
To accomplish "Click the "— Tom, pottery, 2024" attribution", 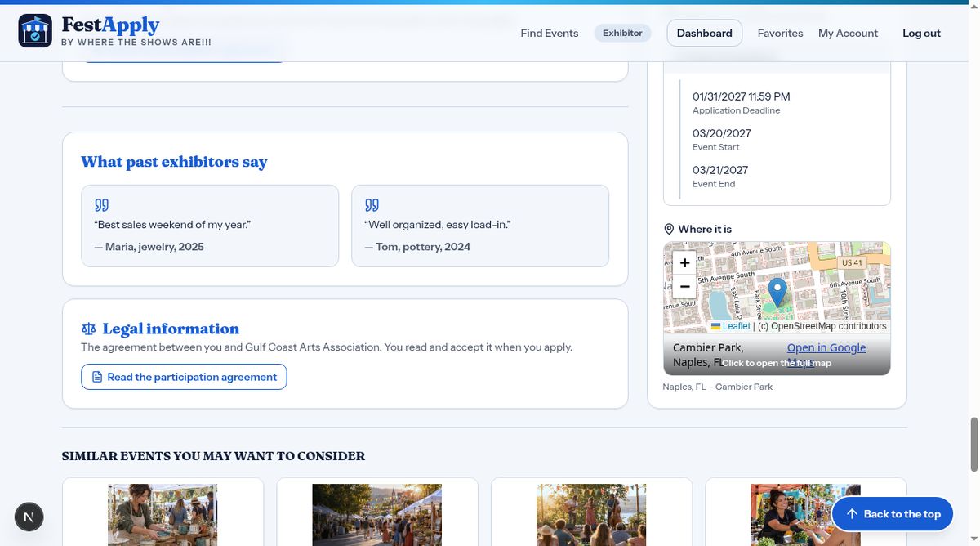I will (417, 247).
